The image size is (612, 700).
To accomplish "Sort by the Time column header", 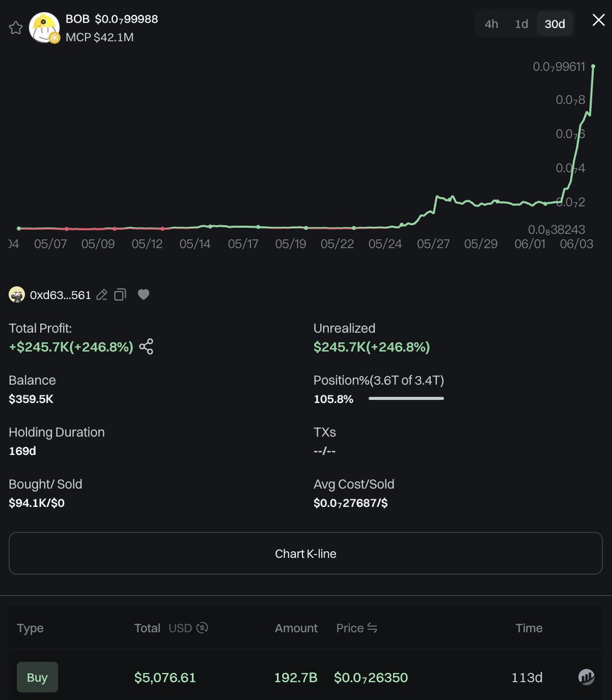I will (x=529, y=628).
